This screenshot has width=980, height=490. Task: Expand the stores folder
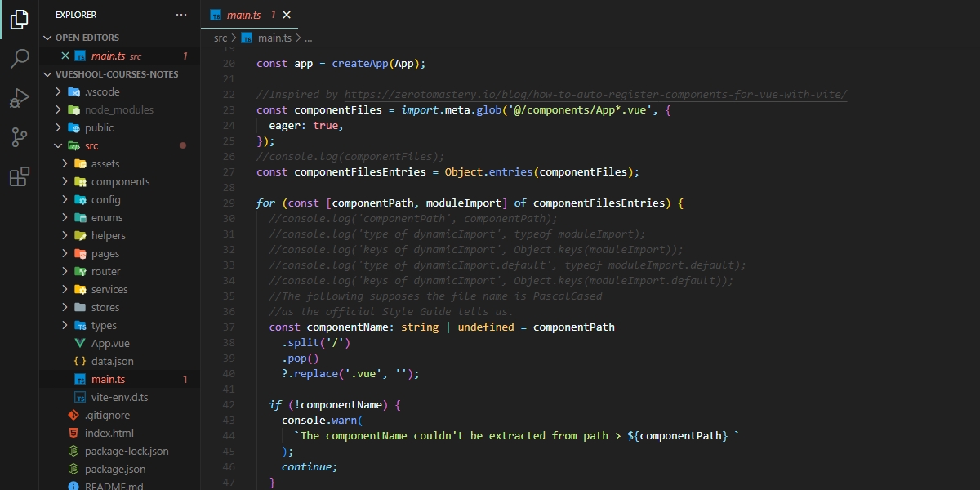(105, 308)
